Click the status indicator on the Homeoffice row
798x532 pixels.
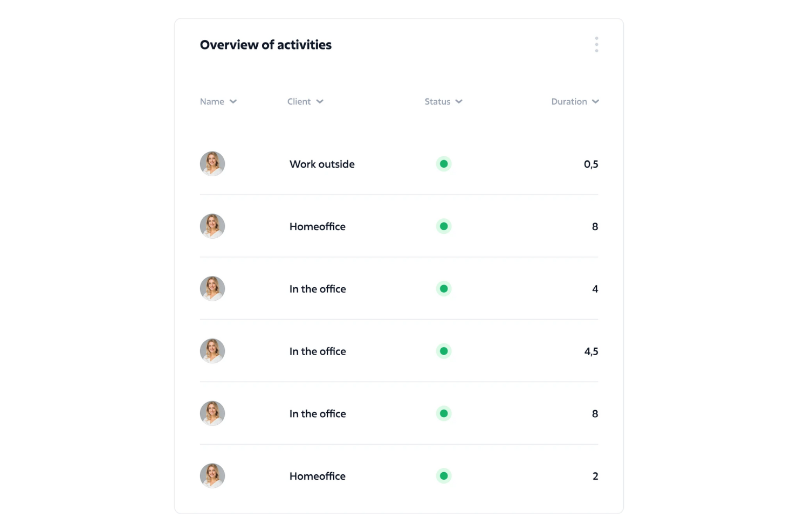click(x=443, y=226)
